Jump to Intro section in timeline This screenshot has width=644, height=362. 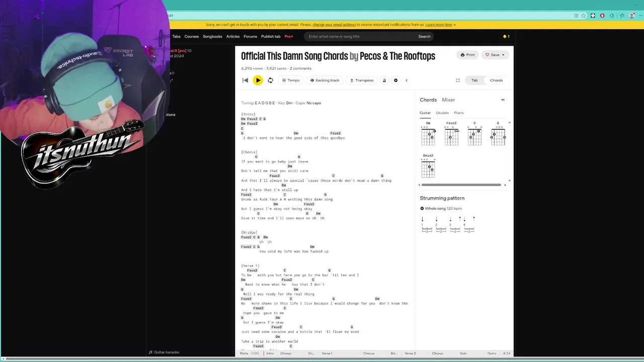[x=270, y=353]
